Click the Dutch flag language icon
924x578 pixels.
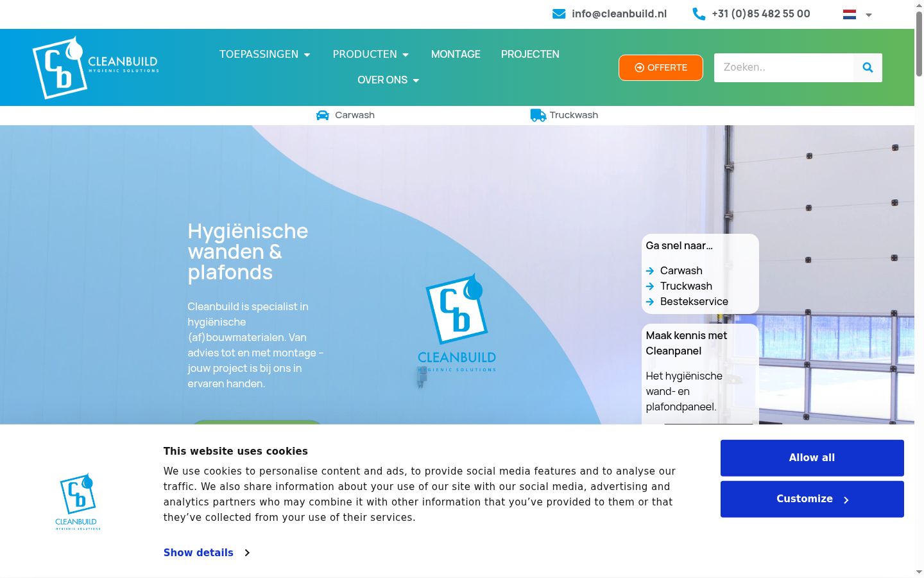pos(850,14)
